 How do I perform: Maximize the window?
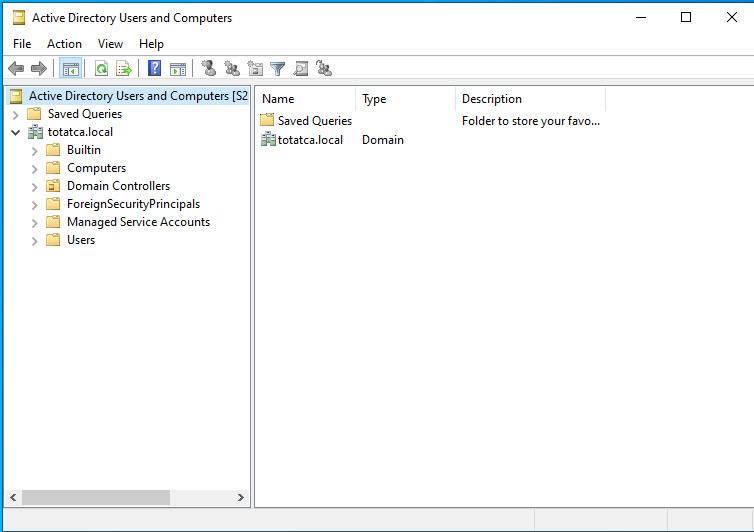coord(686,18)
